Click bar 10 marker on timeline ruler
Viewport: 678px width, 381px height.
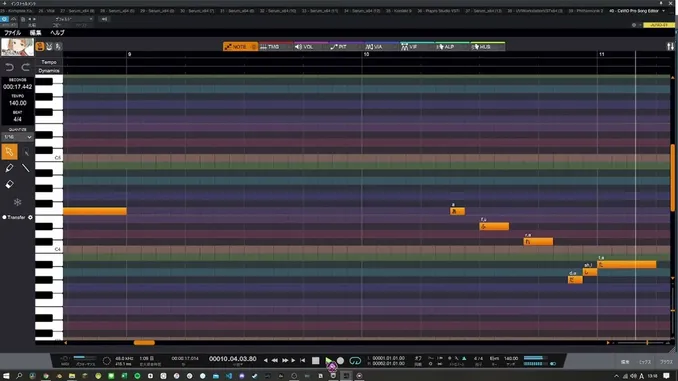[366, 54]
